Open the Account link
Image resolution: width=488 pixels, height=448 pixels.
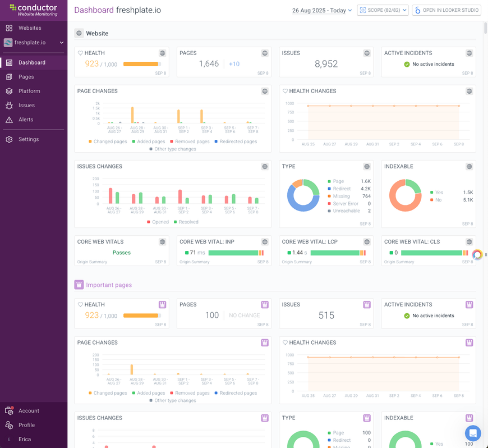coord(29,410)
